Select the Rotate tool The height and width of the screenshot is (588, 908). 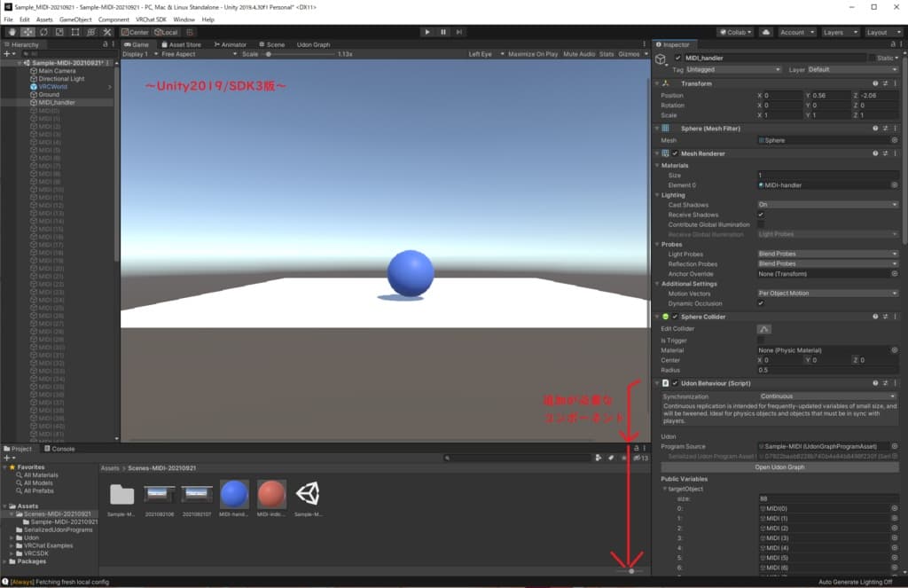[x=43, y=32]
